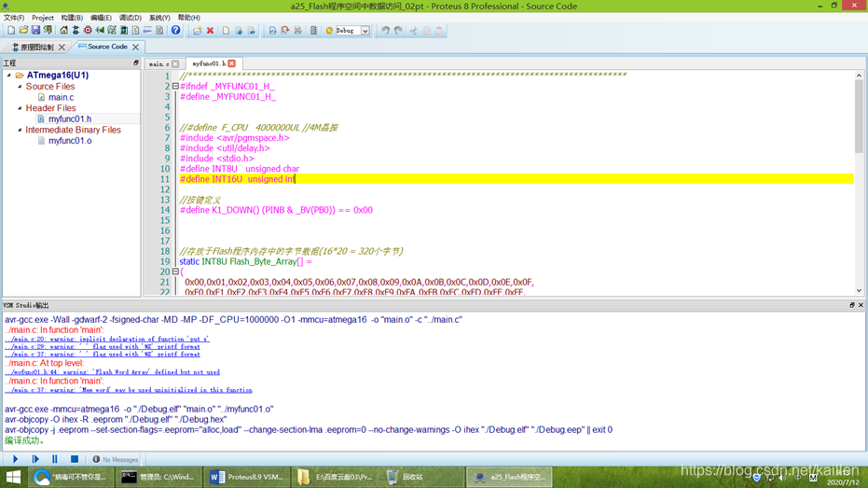The image size is (868, 488).
Task: Collapse the Intermediate Binary Files group
Action: [x=20, y=130]
